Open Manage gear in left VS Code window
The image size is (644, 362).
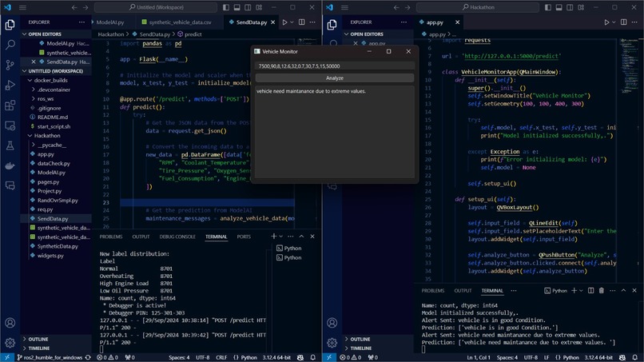[10, 342]
